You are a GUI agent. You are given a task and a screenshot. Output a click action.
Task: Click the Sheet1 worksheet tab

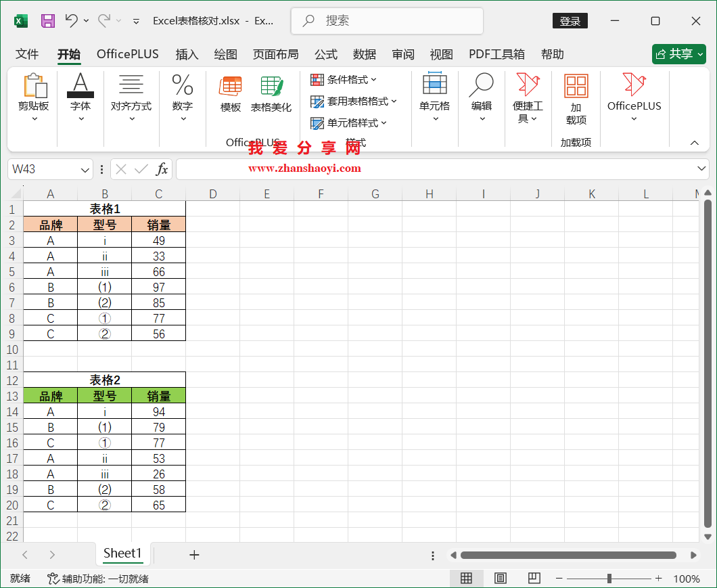122,553
